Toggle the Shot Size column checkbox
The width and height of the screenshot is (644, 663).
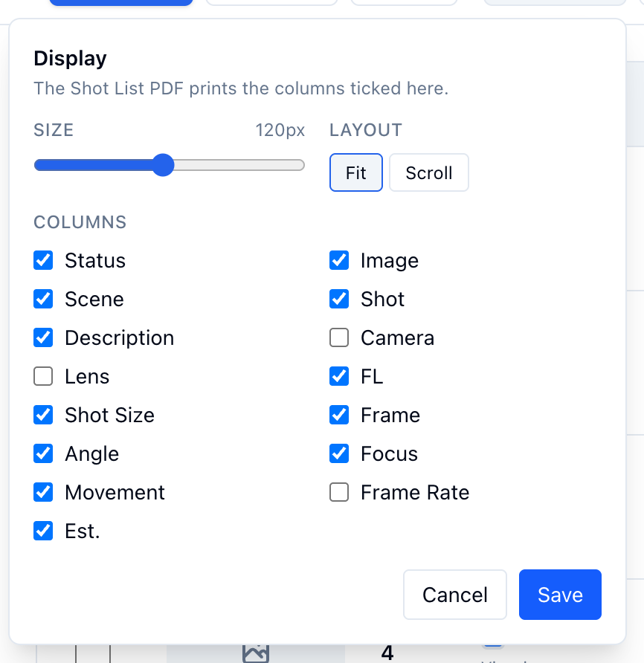43,415
